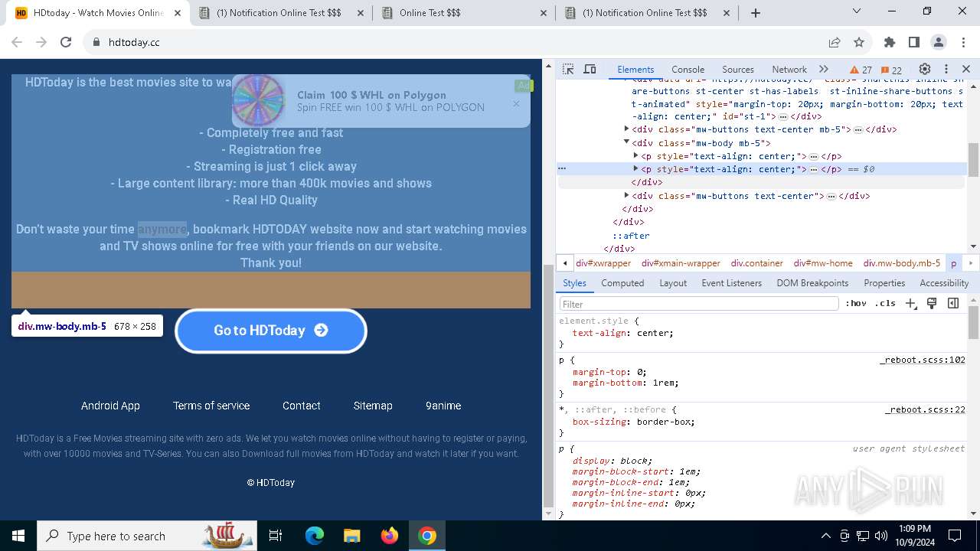The height and width of the screenshot is (551, 980).
Task: Bookmark this page star icon
Action: click(x=859, y=42)
